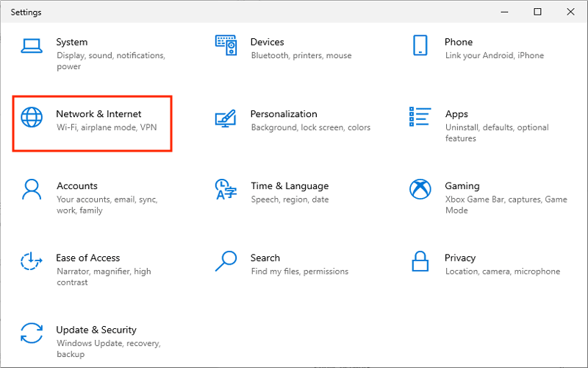Click the Gaming Xbox icon
This screenshot has width=588, height=368.
420,189
